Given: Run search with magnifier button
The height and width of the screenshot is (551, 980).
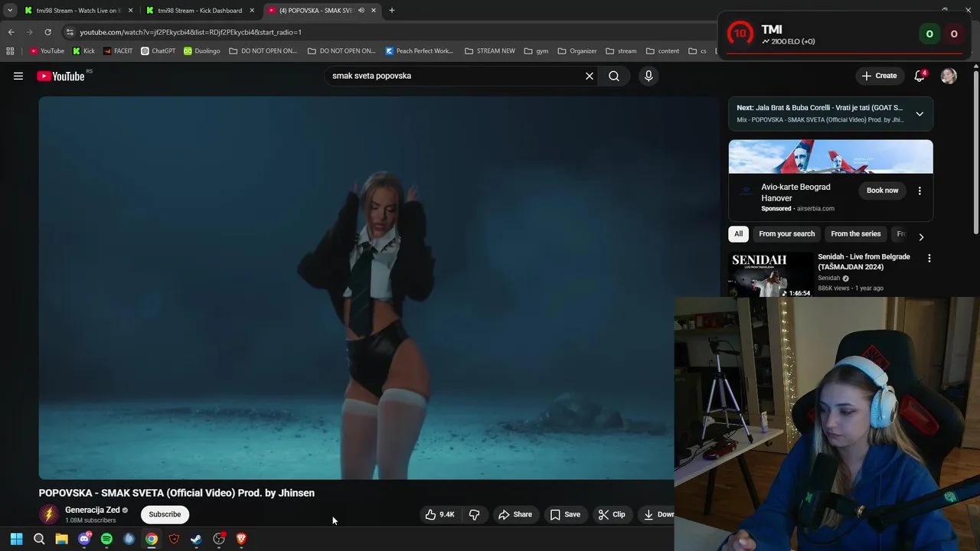Looking at the screenshot, I should point(614,76).
